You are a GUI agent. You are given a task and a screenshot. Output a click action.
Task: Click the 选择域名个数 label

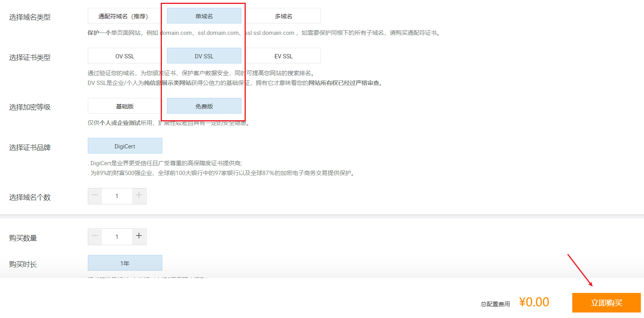coord(30,197)
